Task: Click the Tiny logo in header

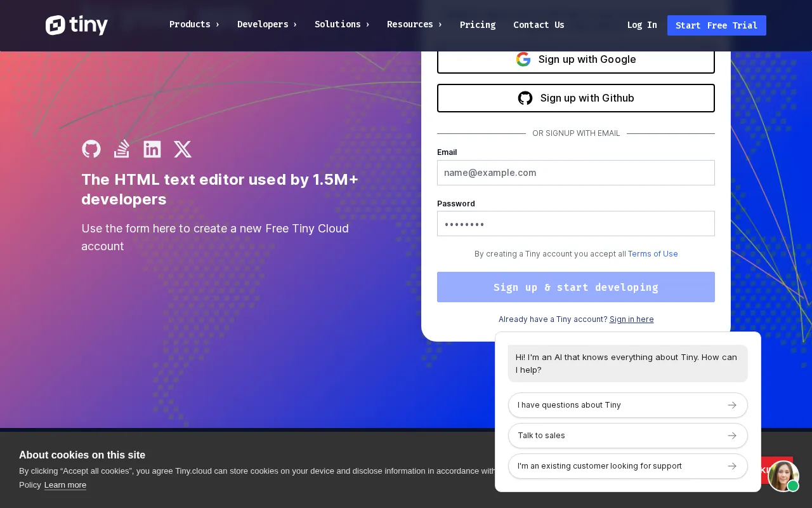Action: point(77,25)
